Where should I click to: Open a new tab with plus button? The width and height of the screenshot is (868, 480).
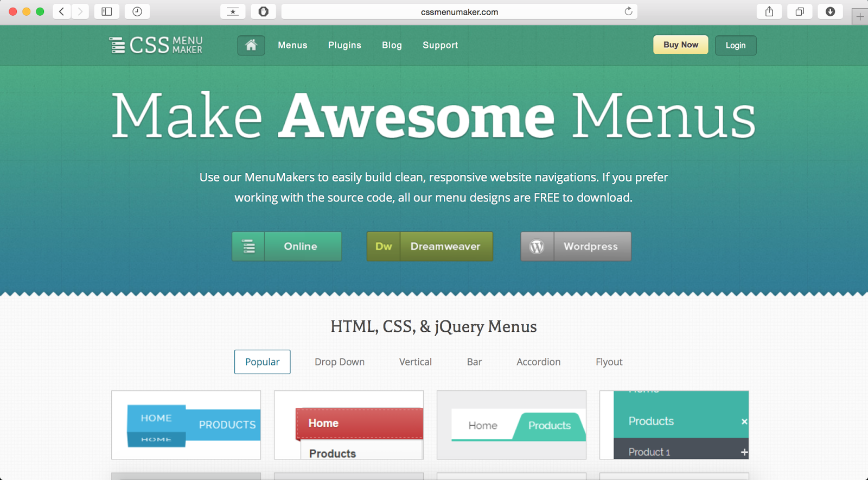(860, 17)
